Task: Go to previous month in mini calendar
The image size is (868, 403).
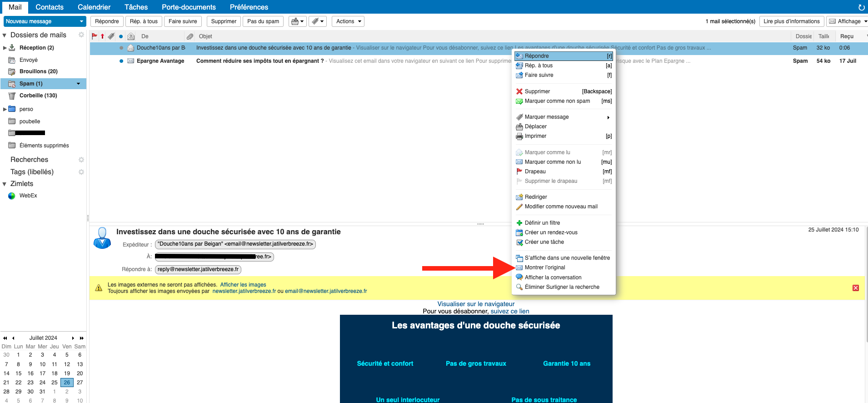Action: click(x=13, y=338)
